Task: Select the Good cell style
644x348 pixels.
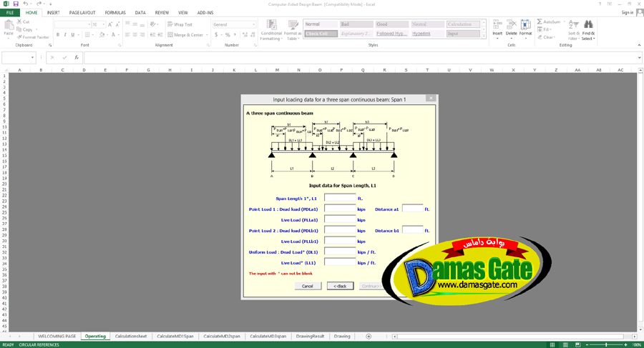Action: coord(392,24)
